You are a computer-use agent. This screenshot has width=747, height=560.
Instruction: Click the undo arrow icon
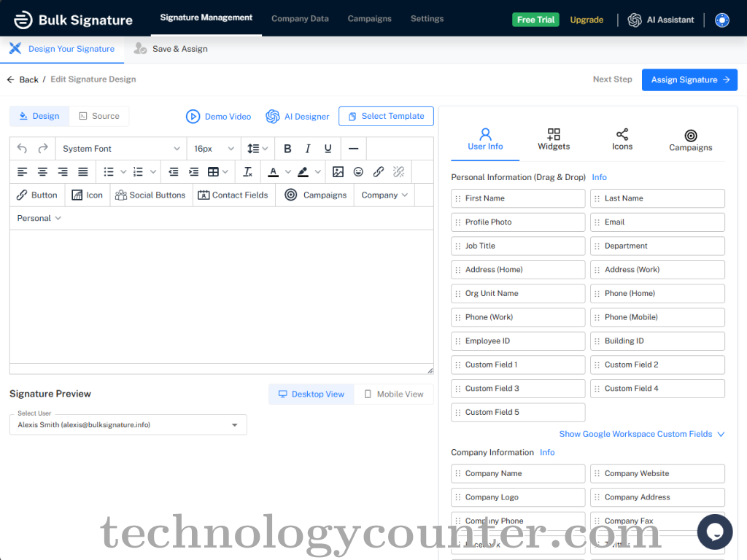[x=22, y=149]
